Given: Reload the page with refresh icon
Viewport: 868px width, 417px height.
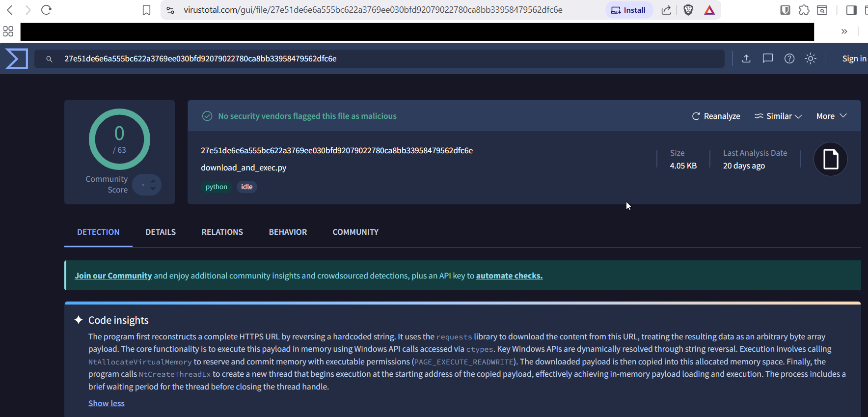Looking at the screenshot, I should pyautogui.click(x=47, y=10).
